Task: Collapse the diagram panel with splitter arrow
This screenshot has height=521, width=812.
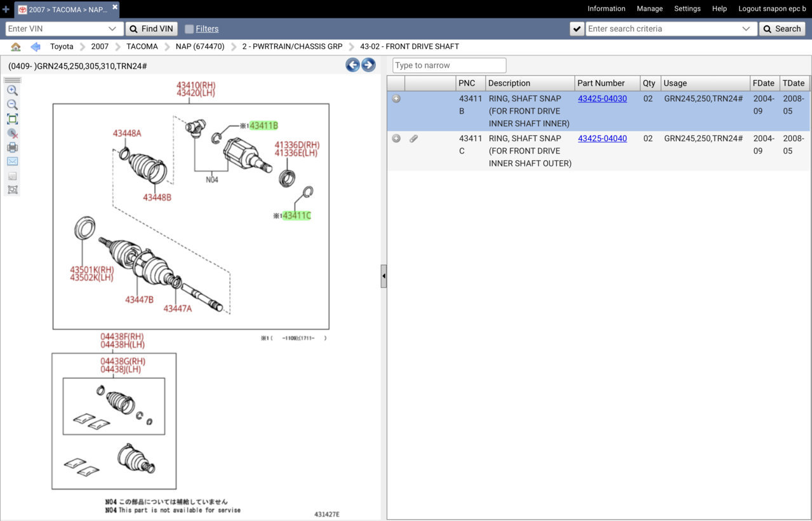Action: pyautogui.click(x=383, y=276)
